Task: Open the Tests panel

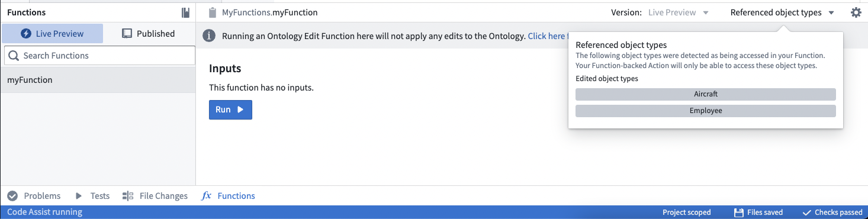Action: pos(92,196)
